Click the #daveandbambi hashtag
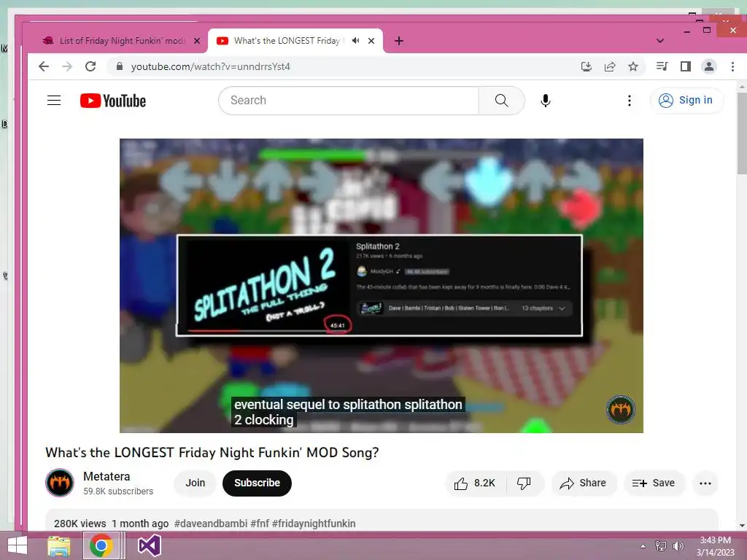The height and width of the screenshot is (560, 747). click(211, 524)
